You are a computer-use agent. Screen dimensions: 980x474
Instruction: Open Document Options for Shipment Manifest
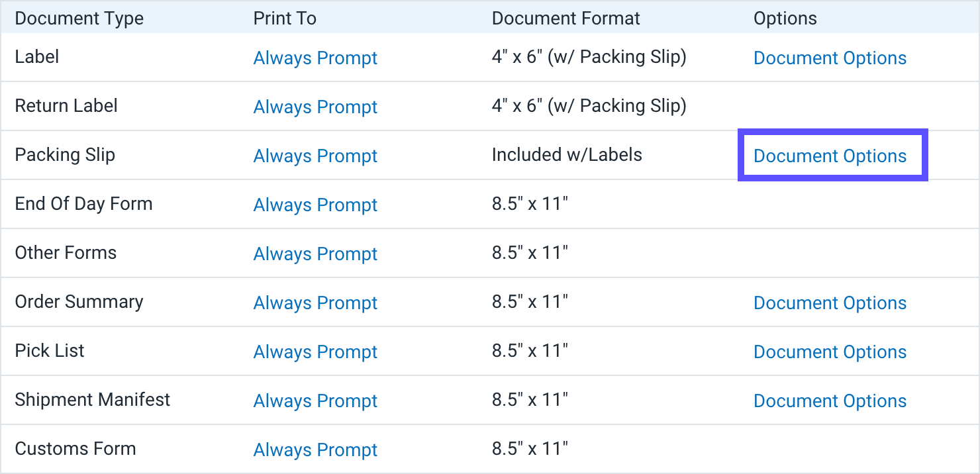click(830, 401)
